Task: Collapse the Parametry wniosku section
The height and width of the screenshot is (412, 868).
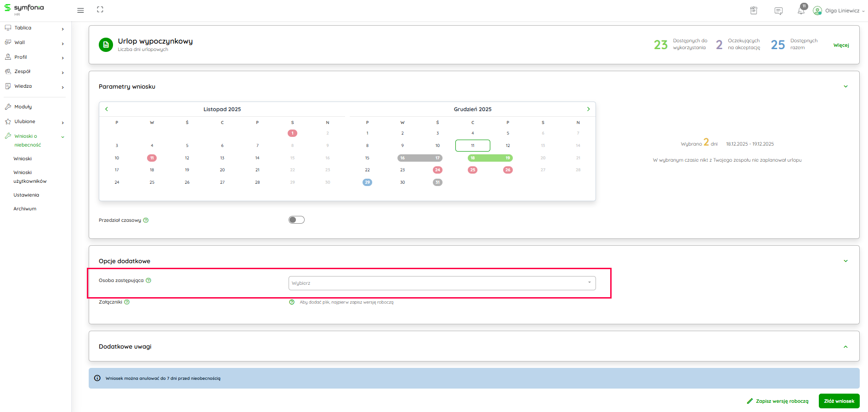Action: pyautogui.click(x=845, y=86)
